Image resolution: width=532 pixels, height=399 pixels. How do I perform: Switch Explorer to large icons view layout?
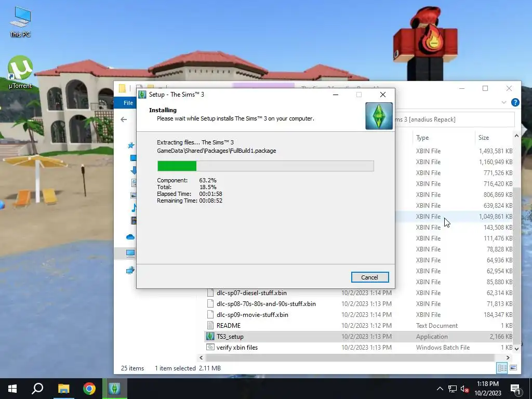pos(513,368)
